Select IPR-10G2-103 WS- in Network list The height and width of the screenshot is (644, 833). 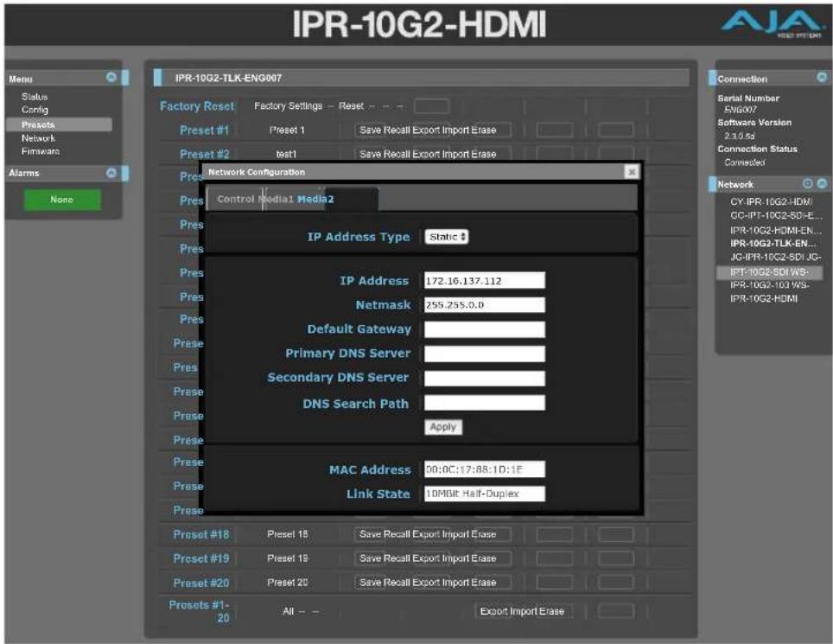pyautogui.click(x=770, y=285)
